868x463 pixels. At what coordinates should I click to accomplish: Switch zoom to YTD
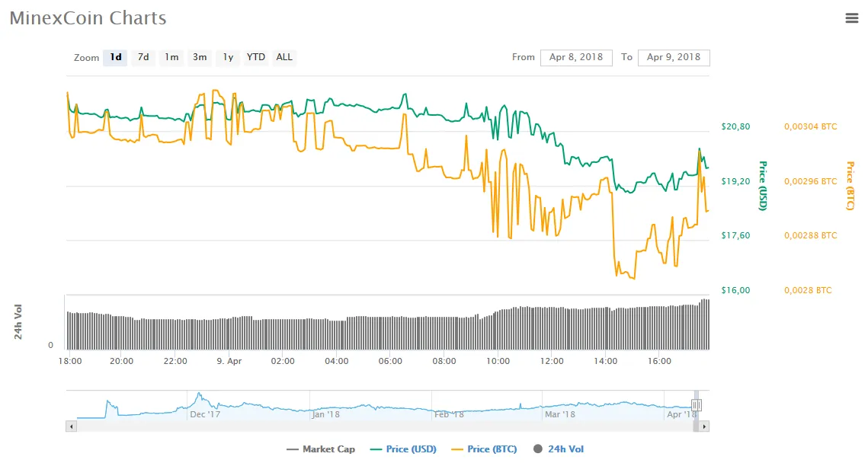point(256,58)
